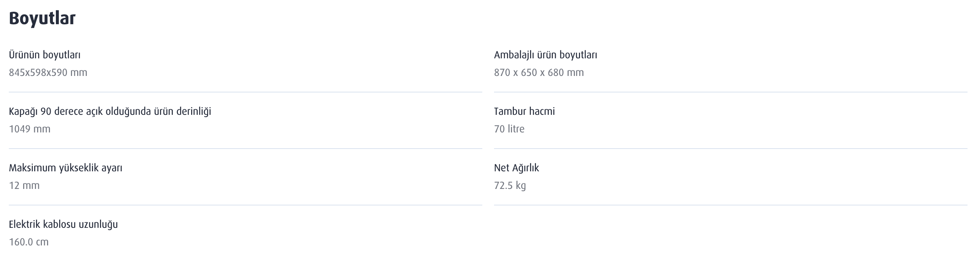This screenshot has width=980, height=259.
Task: Click the divider line below 72.5 kg
Action: click(x=730, y=205)
